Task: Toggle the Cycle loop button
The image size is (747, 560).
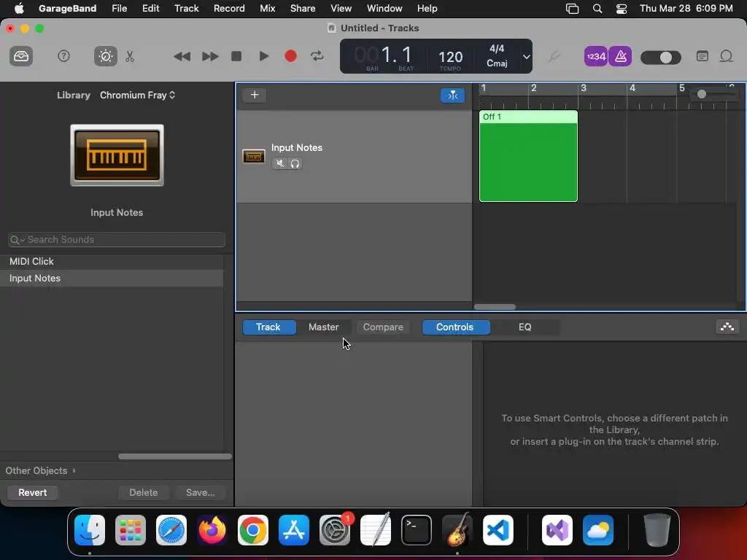Action: point(317,56)
